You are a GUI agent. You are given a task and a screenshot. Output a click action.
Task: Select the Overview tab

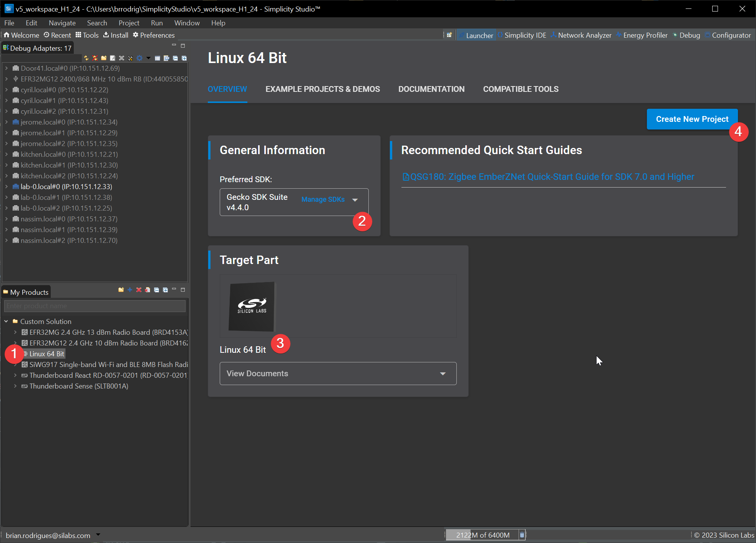tap(227, 89)
